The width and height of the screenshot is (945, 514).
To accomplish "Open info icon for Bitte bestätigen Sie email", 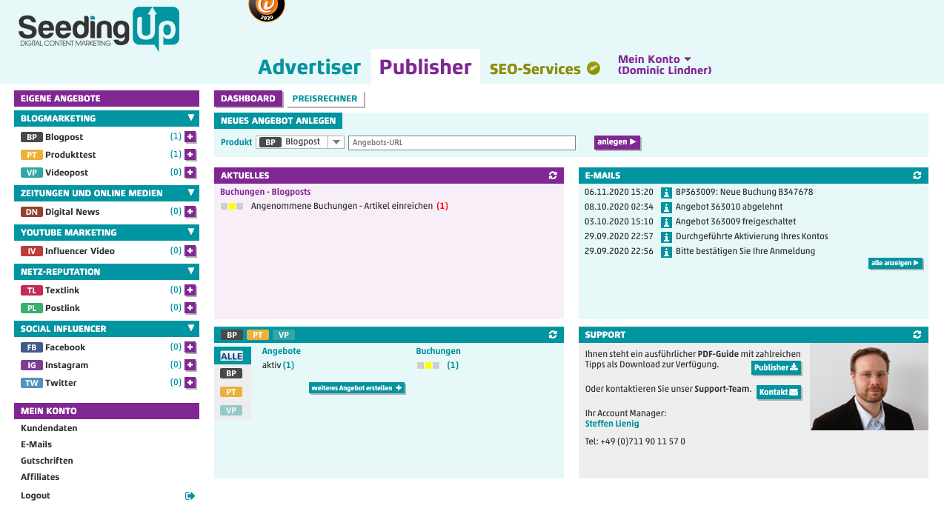I will pos(666,252).
